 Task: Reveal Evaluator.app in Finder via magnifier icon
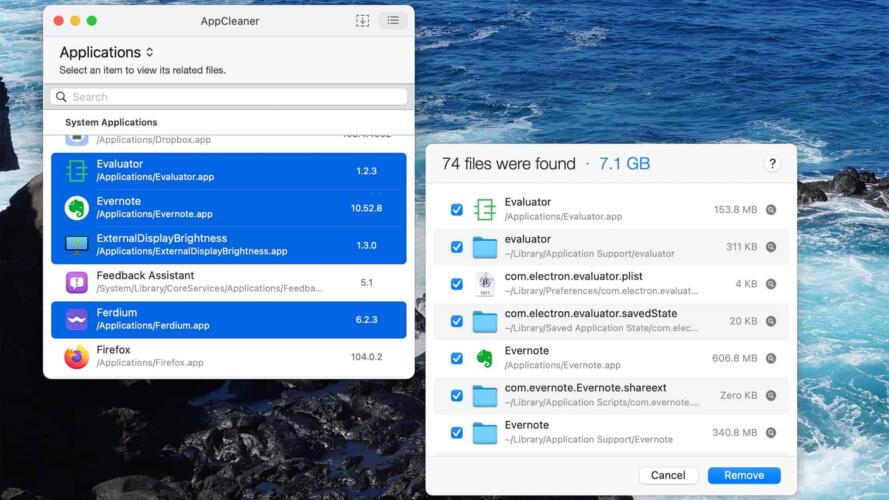[x=771, y=210]
